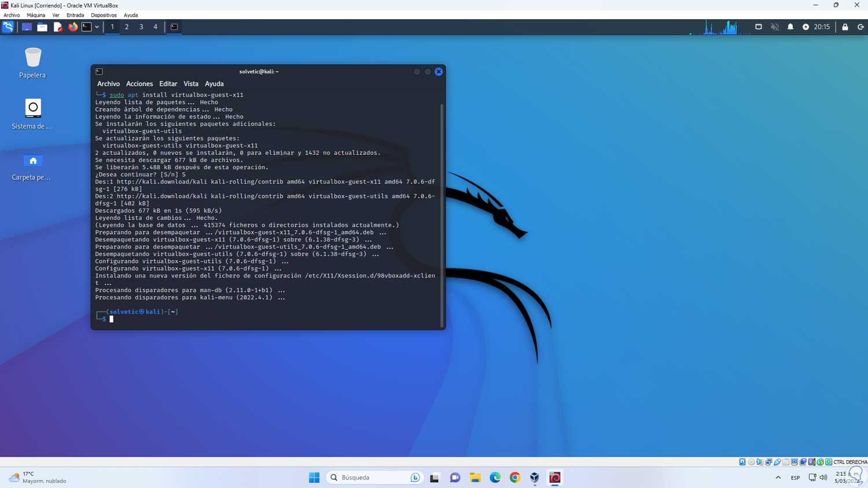Minimize the solvetic@kali terminal window
The image size is (868, 488).
click(417, 72)
